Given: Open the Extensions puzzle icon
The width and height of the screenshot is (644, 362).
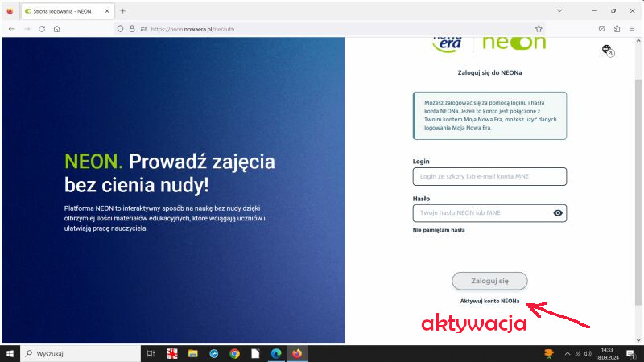Looking at the screenshot, I should point(617,29).
